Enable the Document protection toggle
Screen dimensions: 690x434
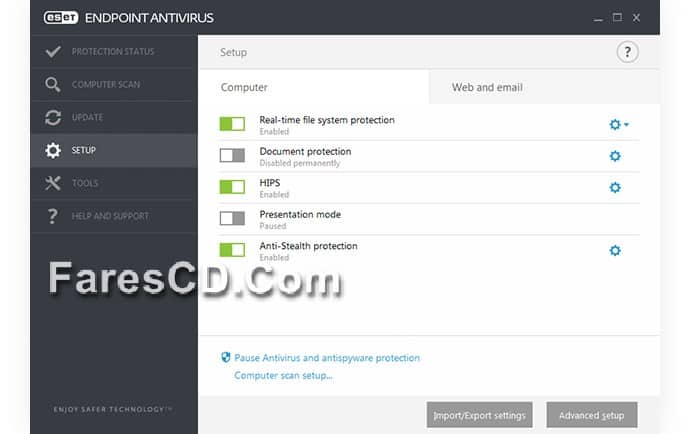point(232,155)
